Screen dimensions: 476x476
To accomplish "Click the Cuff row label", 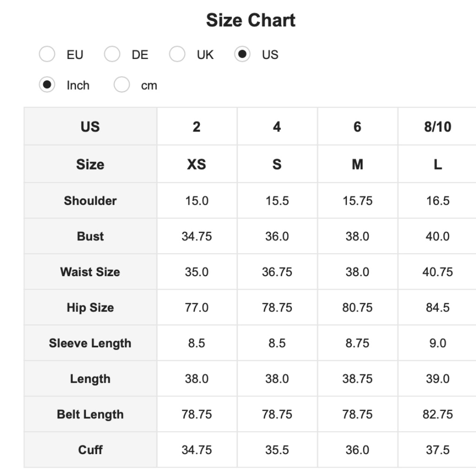I will (90, 450).
